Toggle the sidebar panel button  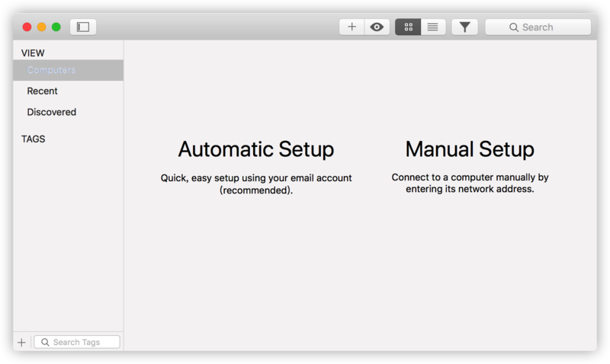pos(83,27)
